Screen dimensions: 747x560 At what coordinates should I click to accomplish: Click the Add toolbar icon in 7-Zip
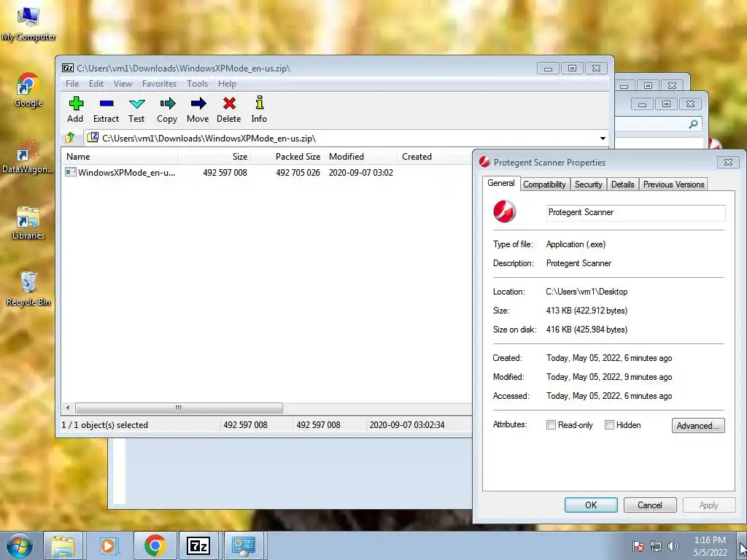tap(76, 104)
